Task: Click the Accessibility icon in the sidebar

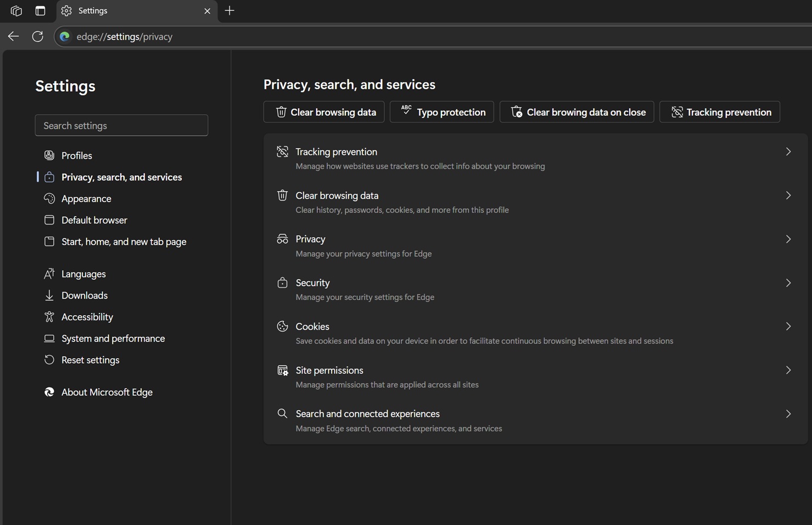Action: (49, 316)
